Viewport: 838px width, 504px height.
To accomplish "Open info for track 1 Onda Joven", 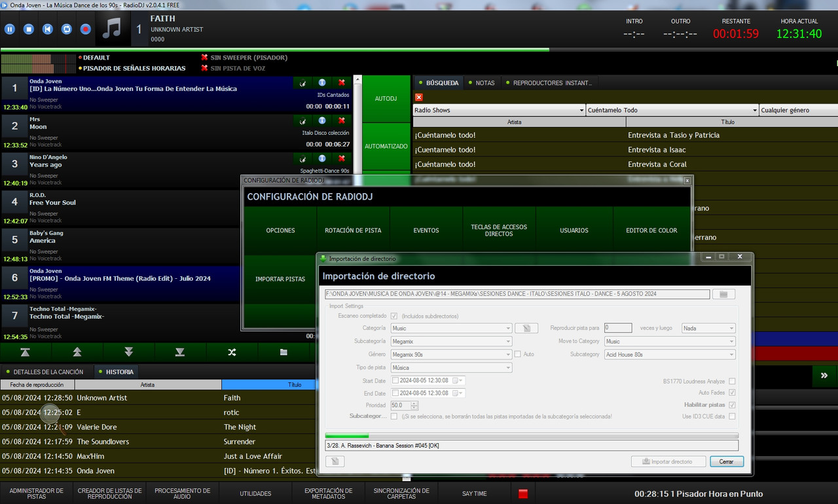I will [322, 82].
